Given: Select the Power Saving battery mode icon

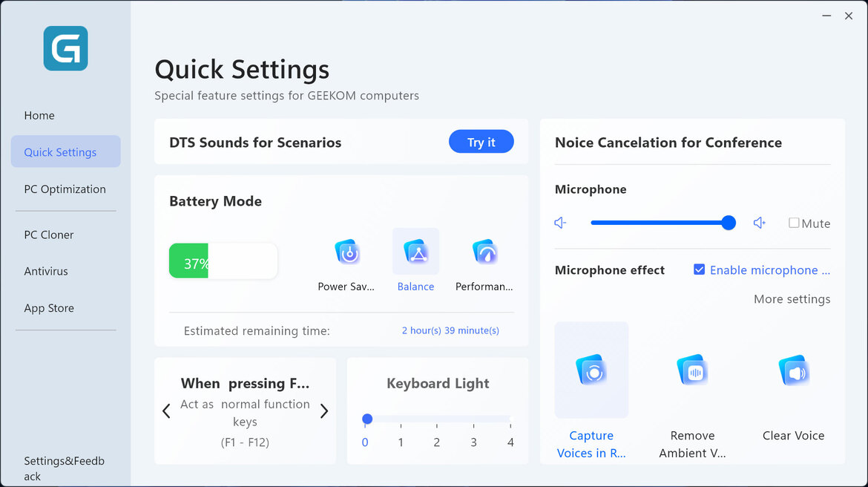Looking at the screenshot, I should 346,253.
